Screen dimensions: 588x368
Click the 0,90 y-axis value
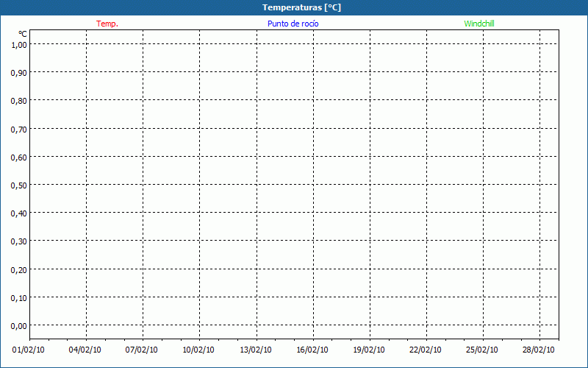click(19, 73)
